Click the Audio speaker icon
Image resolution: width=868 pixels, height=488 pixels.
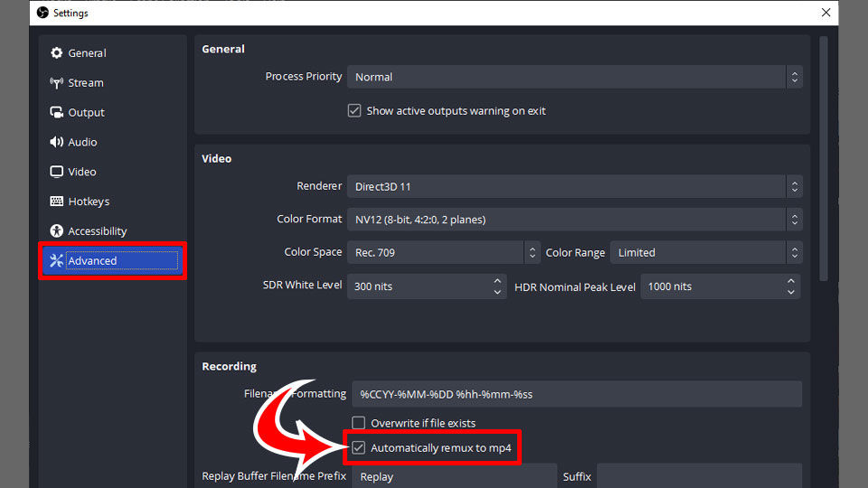point(56,142)
